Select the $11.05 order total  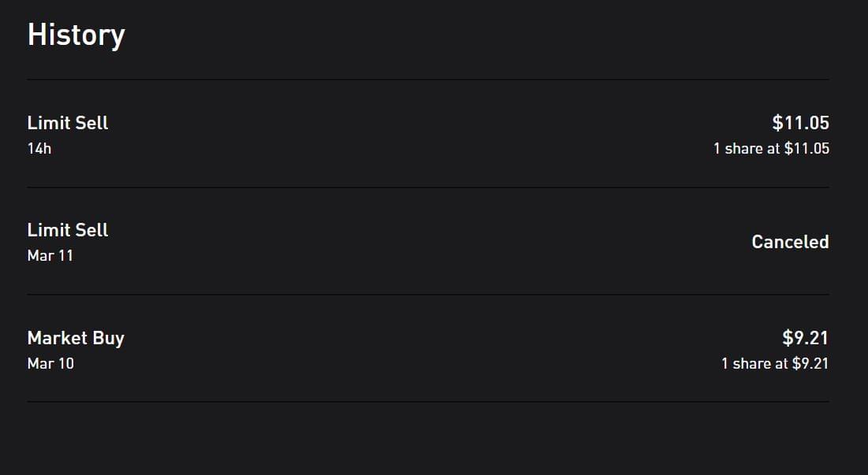(800, 123)
